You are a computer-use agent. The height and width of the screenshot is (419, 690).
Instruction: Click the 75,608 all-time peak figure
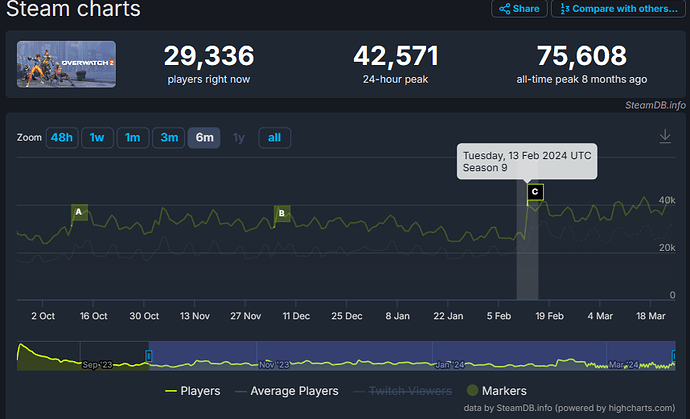pyautogui.click(x=582, y=56)
